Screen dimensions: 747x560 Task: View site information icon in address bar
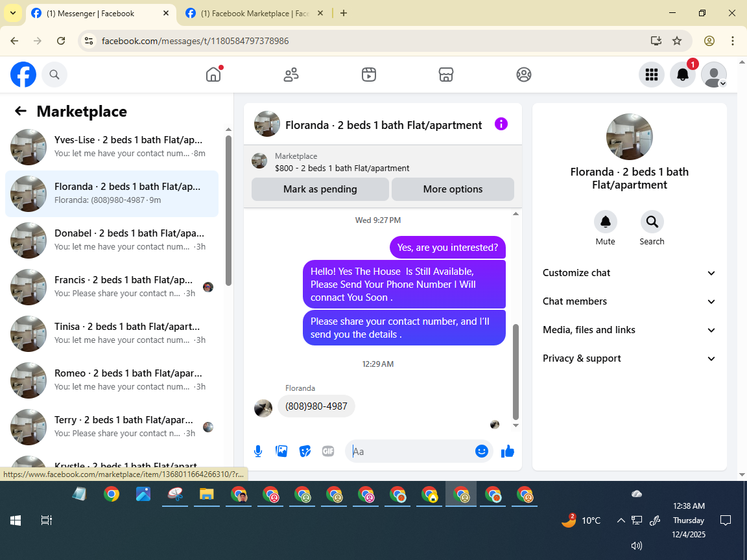point(89,41)
